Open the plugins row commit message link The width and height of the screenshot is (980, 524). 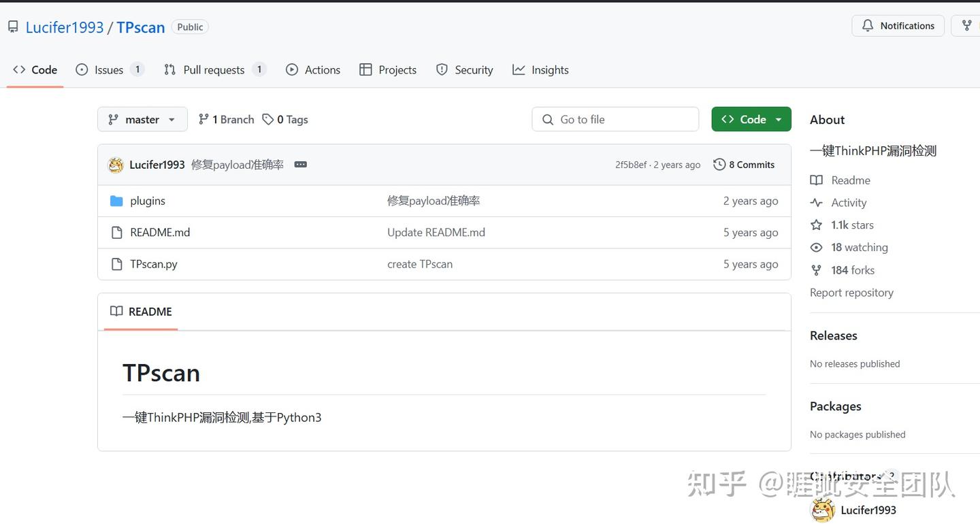click(434, 201)
